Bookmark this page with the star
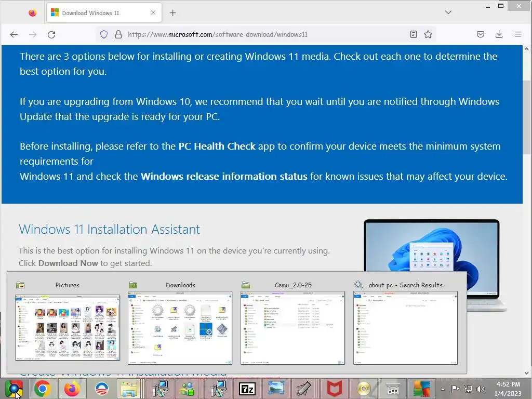The image size is (532, 399). point(428,34)
